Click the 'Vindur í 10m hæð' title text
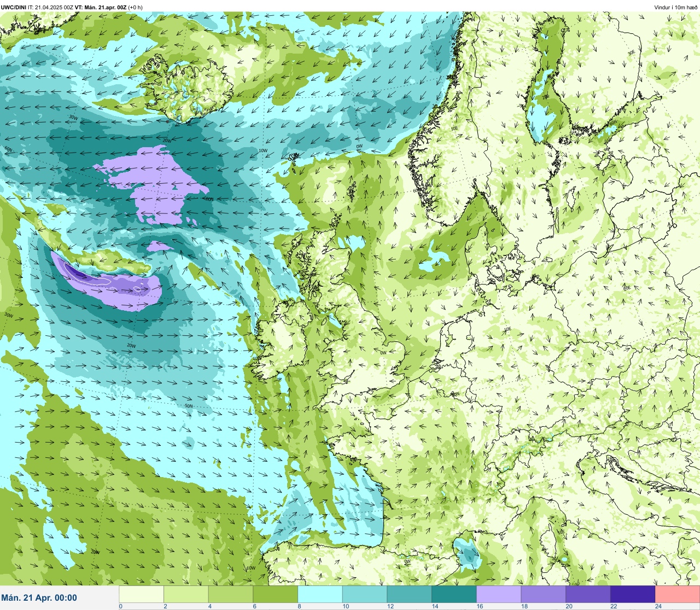This screenshot has width=700, height=610. [675, 7]
